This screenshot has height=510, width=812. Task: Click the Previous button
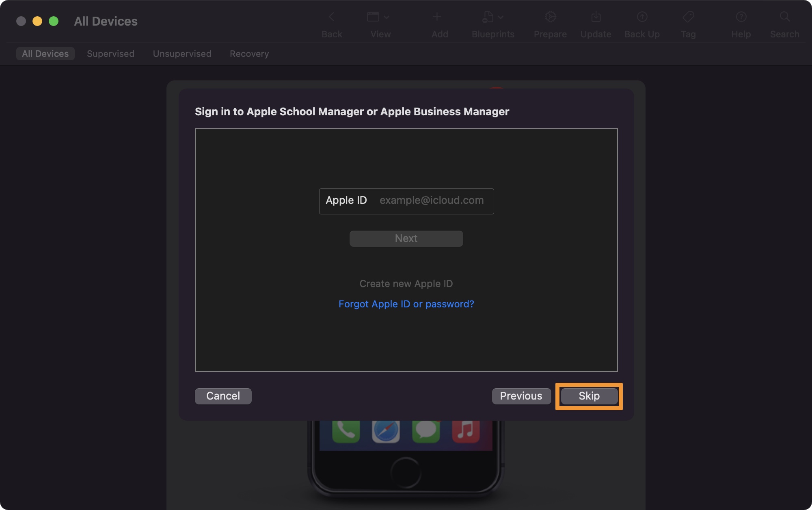(521, 396)
